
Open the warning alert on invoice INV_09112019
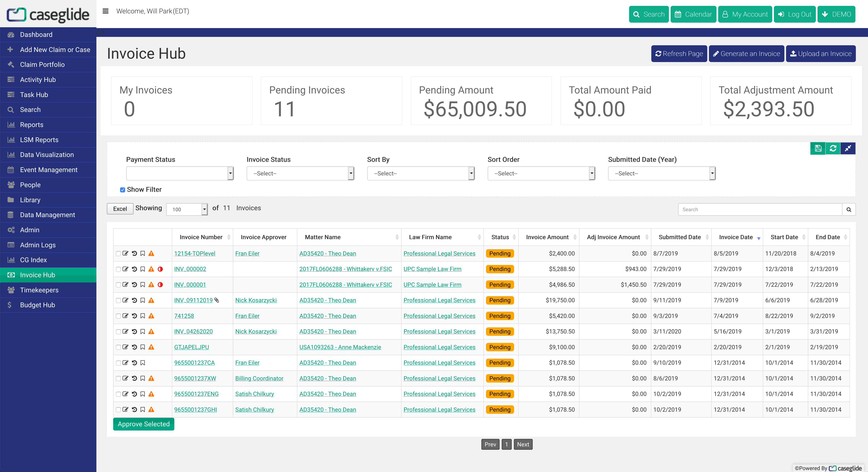point(151,301)
